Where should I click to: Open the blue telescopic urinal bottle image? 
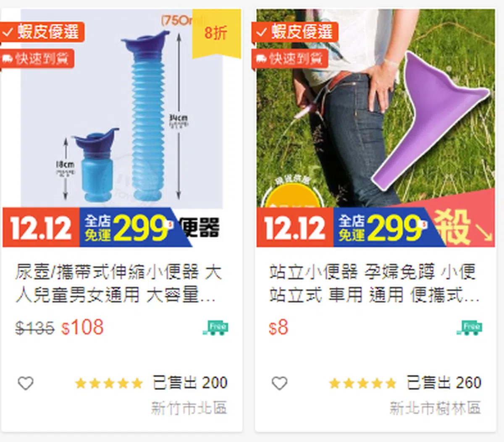122,109
